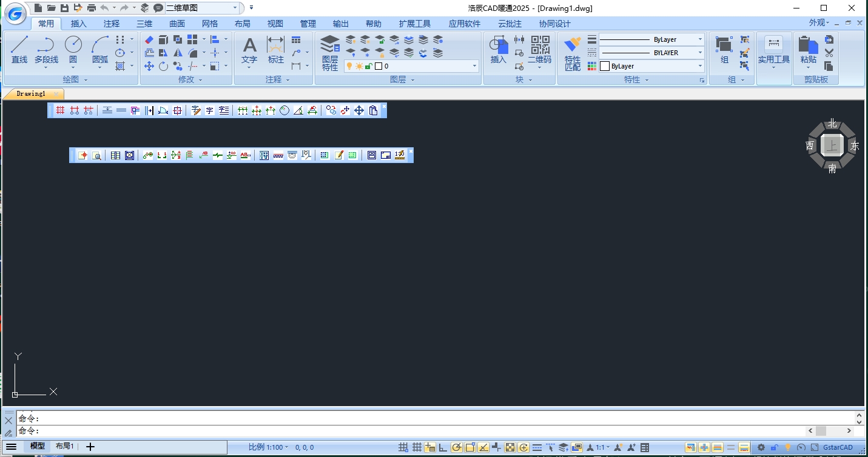The width and height of the screenshot is (868, 457).
Task: Click the save icon in quick access toolbar
Action: click(64, 8)
